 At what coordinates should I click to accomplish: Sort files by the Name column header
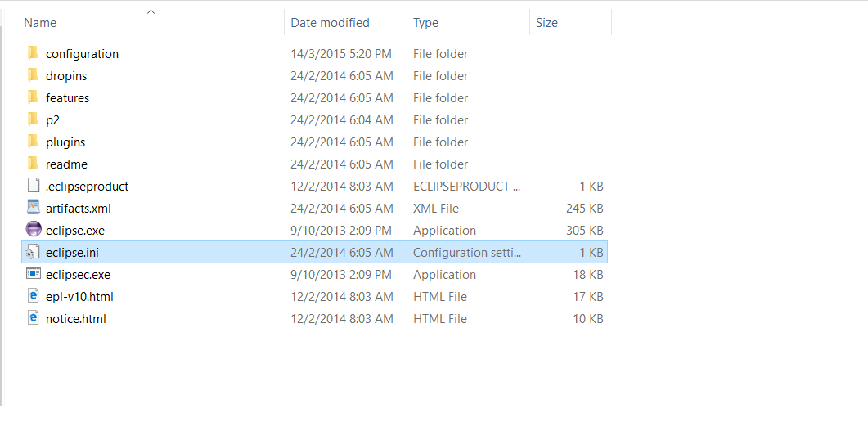click(x=40, y=23)
